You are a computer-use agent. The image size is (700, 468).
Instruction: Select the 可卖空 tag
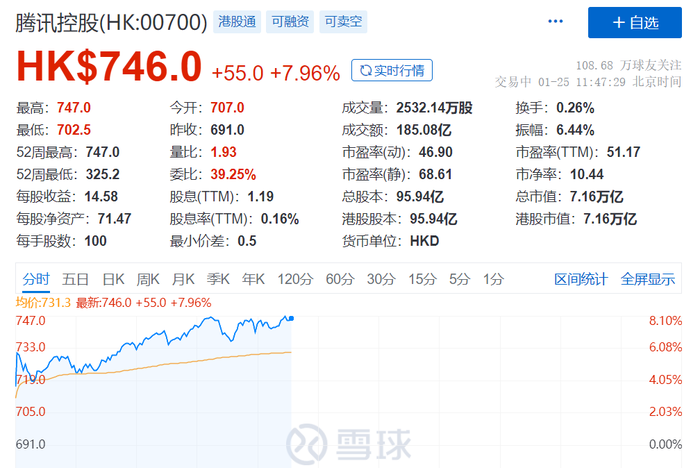(343, 21)
